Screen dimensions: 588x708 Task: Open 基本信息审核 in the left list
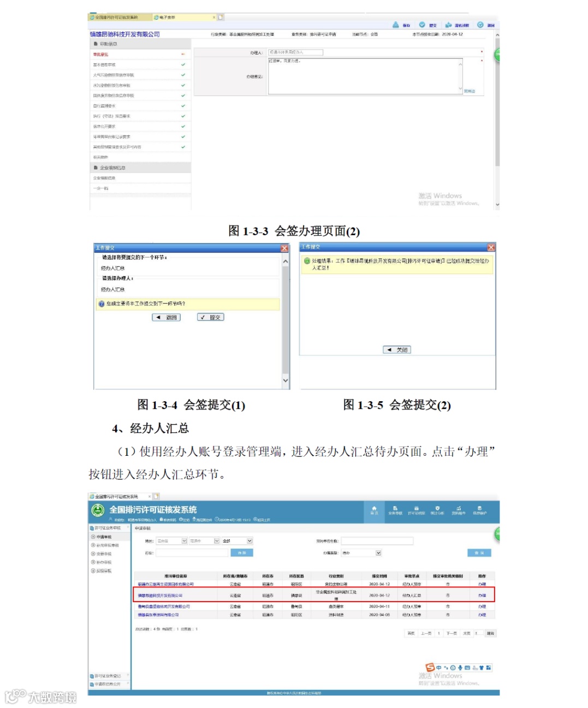pyautogui.click(x=140, y=65)
